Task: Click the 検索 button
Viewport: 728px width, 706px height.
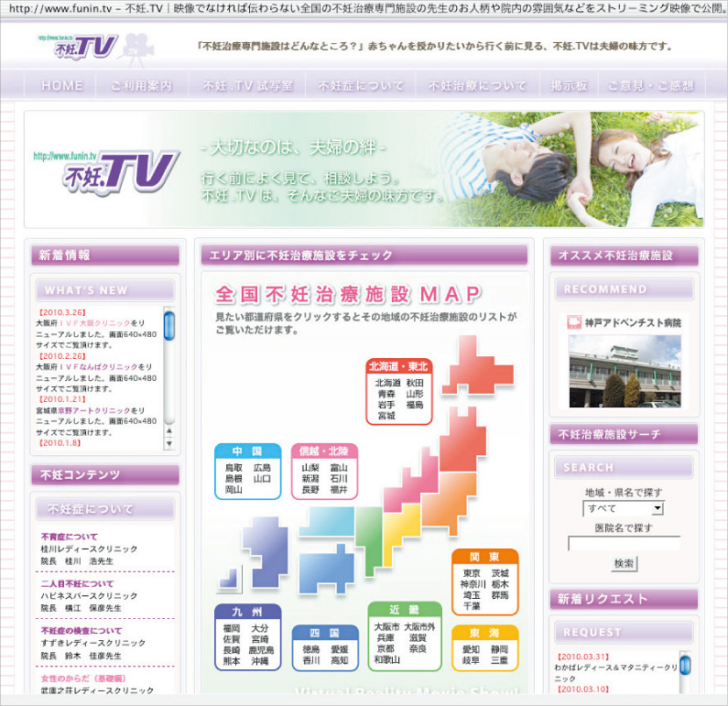Action: coord(624,564)
